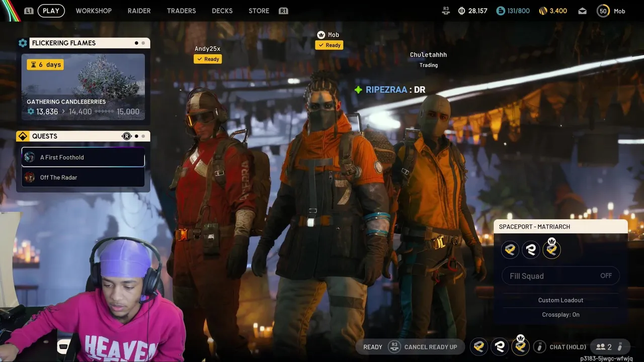Image resolution: width=644 pixels, height=362 pixels.
Task: Go to the RAIDER tab
Action: coord(139,11)
